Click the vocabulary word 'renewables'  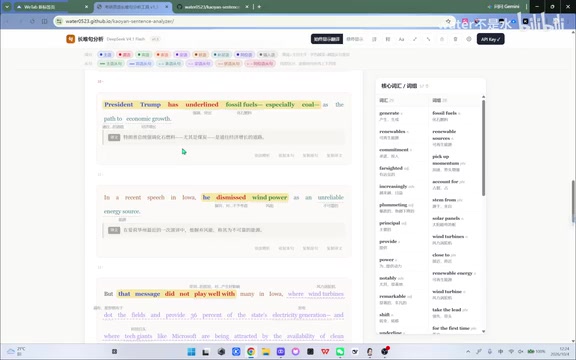pyautogui.click(x=392, y=132)
